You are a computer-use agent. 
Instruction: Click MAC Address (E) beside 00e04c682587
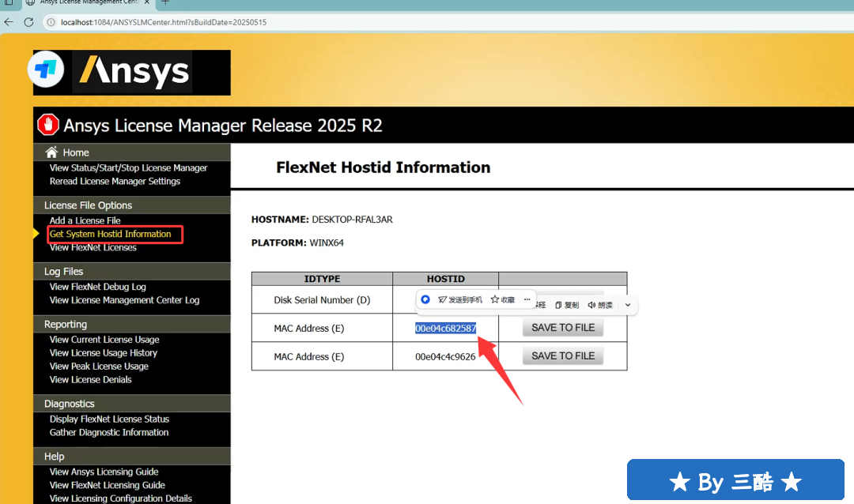pos(309,328)
